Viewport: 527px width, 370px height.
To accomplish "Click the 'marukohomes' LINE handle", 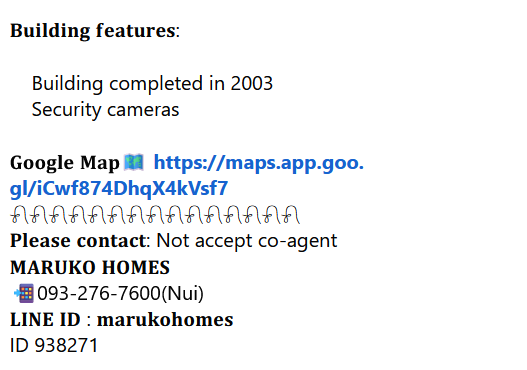I will pos(165,320).
